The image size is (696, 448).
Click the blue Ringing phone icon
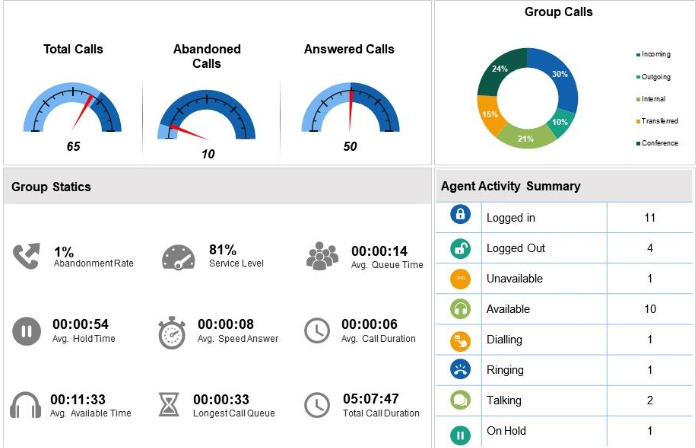[460, 370]
